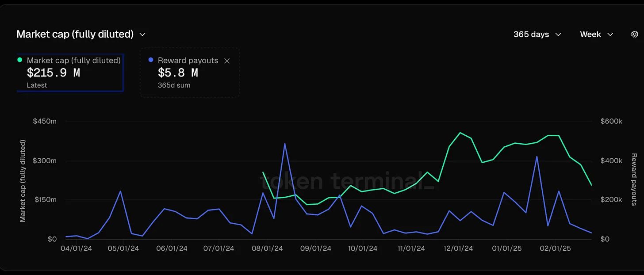The width and height of the screenshot is (644, 275).
Task: Click the vertical Reward payouts axis title
Action: point(634,180)
